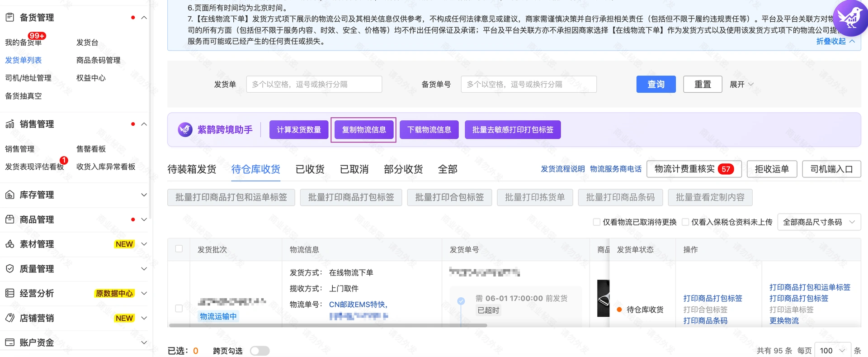Open the 发货流程说明 link
The width and height of the screenshot is (868, 357).
tap(563, 169)
